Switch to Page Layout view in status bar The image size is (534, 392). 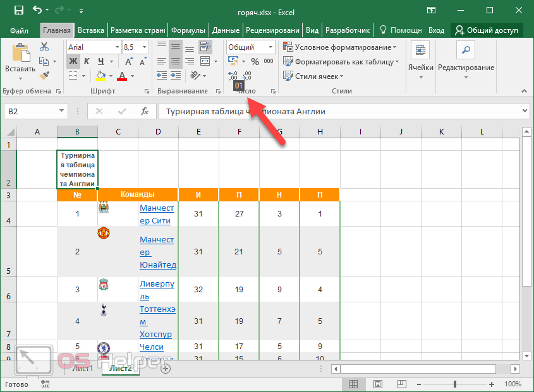coord(377,384)
